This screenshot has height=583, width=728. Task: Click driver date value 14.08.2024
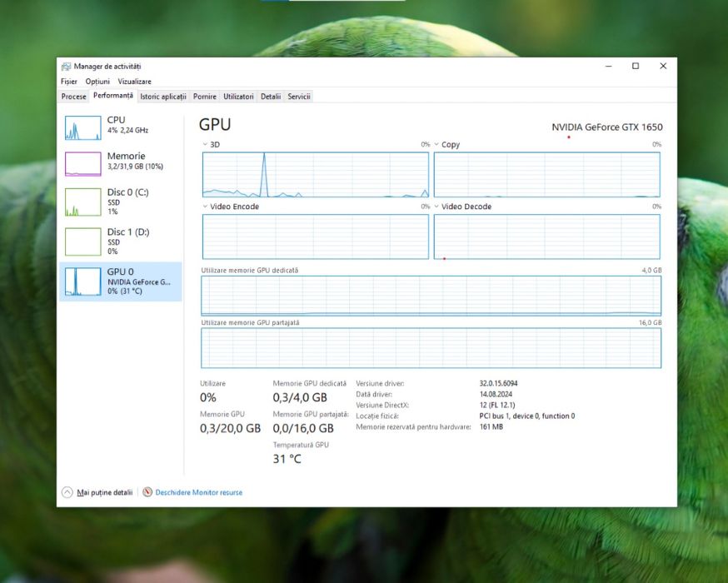pyautogui.click(x=496, y=394)
